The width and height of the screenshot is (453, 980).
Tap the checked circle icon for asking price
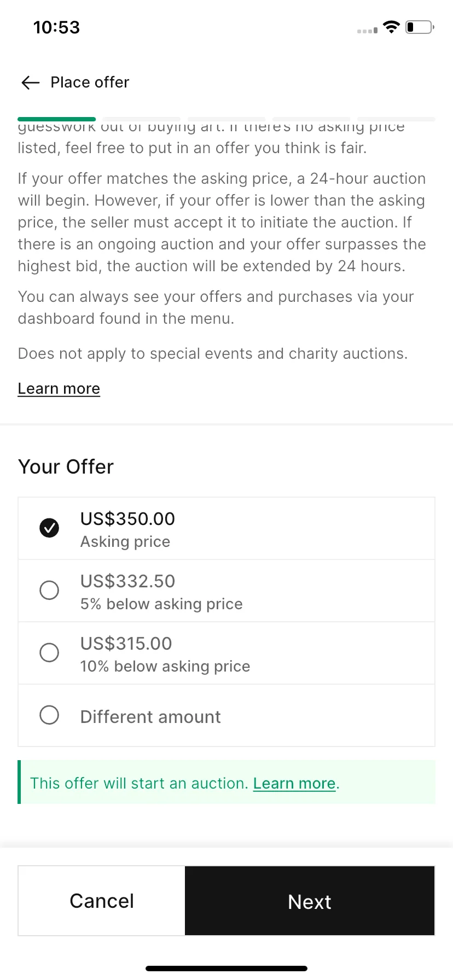pyautogui.click(x=49, y=528)
